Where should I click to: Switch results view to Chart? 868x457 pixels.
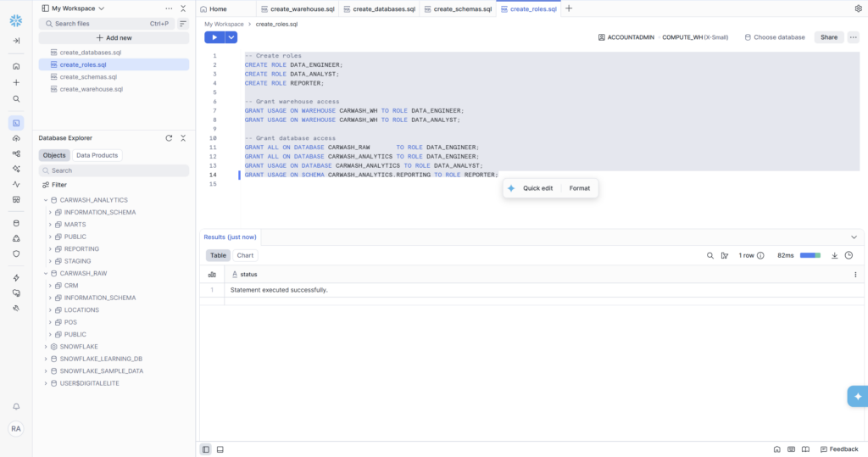point(245,255)
